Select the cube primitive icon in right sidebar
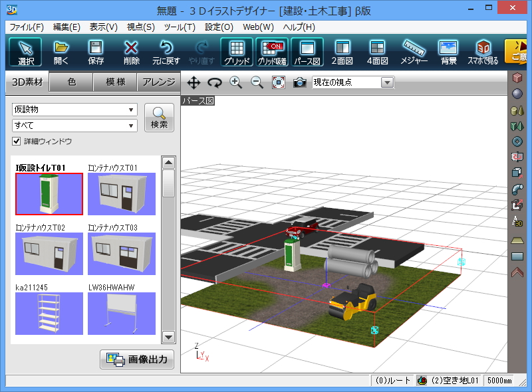532x392 pixels. pyautogui.click(x=518, y=76)
